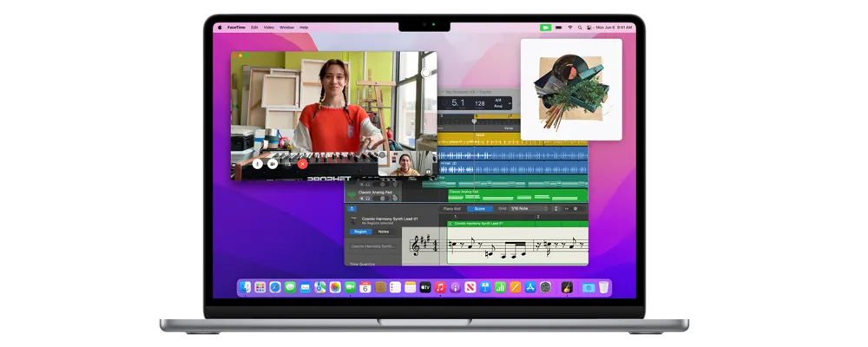Switch to Piano Roll view
Screen dimensions: 868x347
pos(452,208)
